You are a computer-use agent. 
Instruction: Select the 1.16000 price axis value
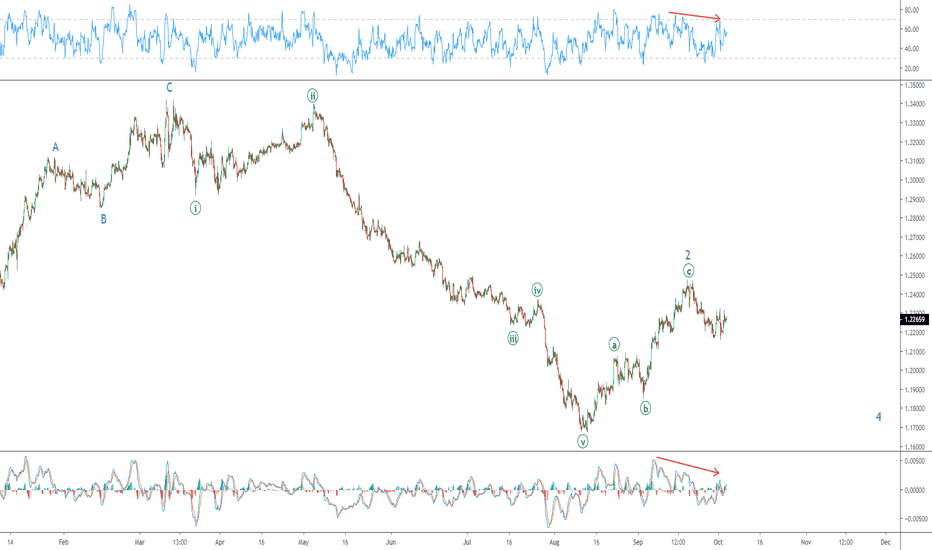[915, 447]
